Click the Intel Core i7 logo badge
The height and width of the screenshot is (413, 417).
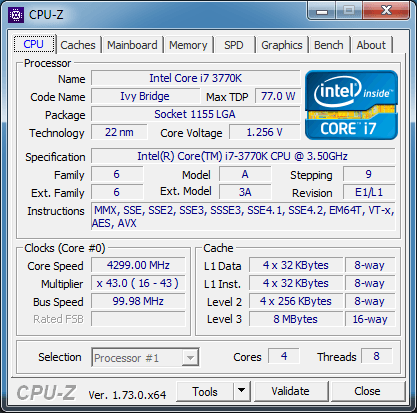tap(351, 105)
